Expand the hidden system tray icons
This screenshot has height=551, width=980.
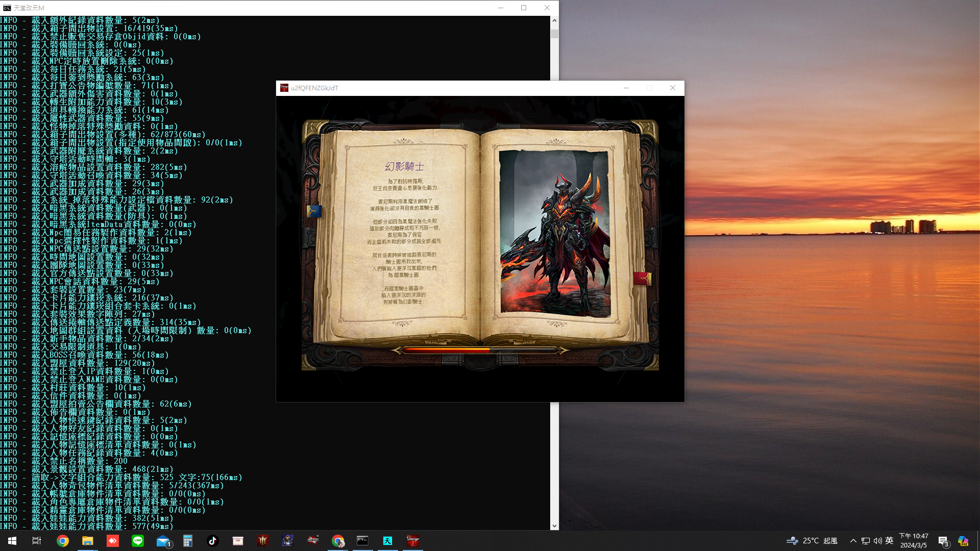click(853, 541)
